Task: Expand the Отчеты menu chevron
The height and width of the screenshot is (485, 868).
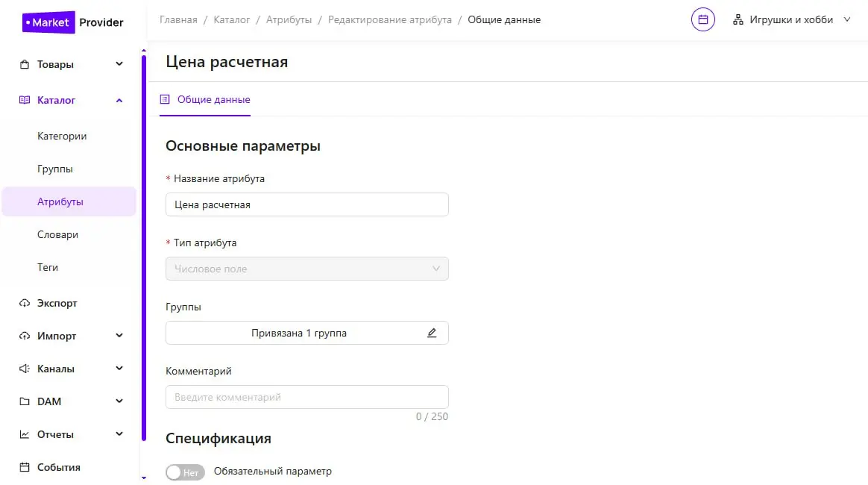Action: click(119, 434)
